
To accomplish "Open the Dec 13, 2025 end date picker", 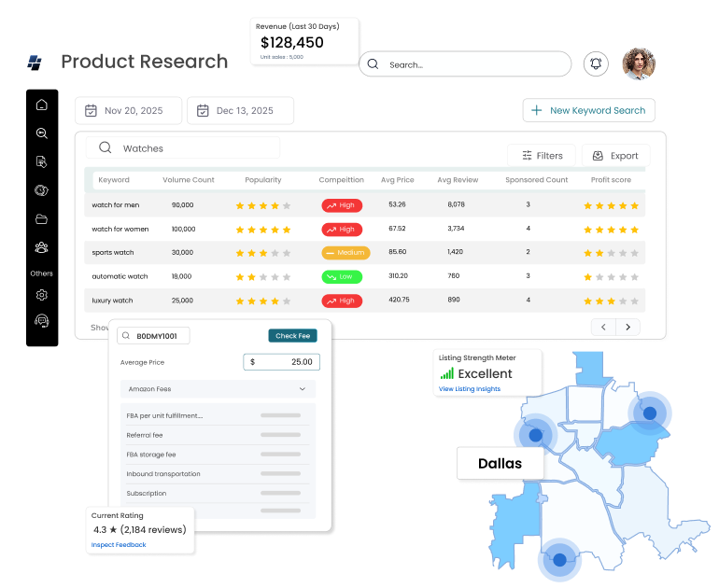I will tap(240, 110).
